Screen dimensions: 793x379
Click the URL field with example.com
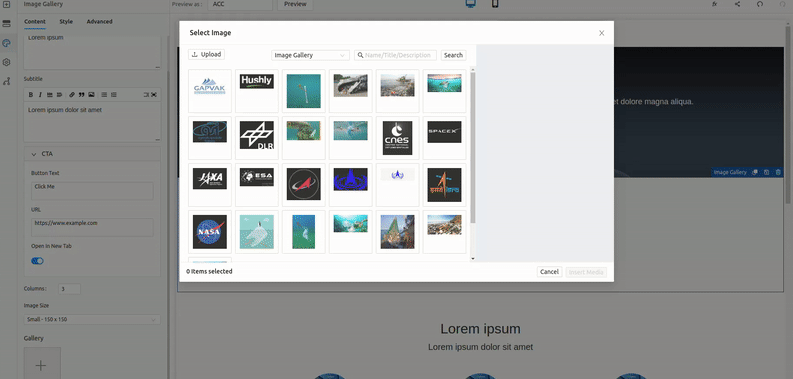coord(92,227)
